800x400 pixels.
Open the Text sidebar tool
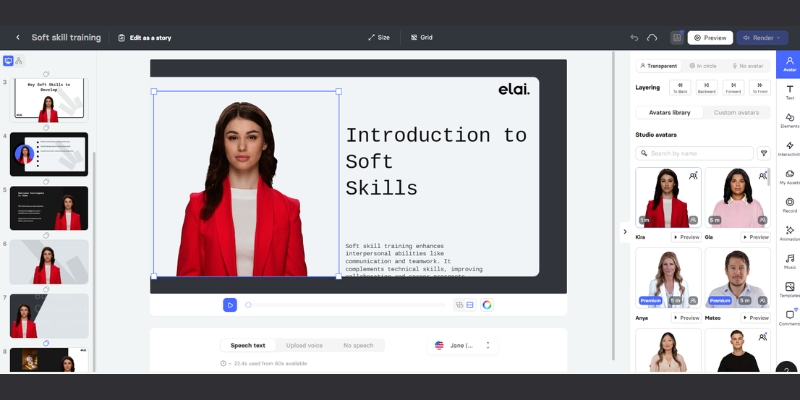click(789, 92)
